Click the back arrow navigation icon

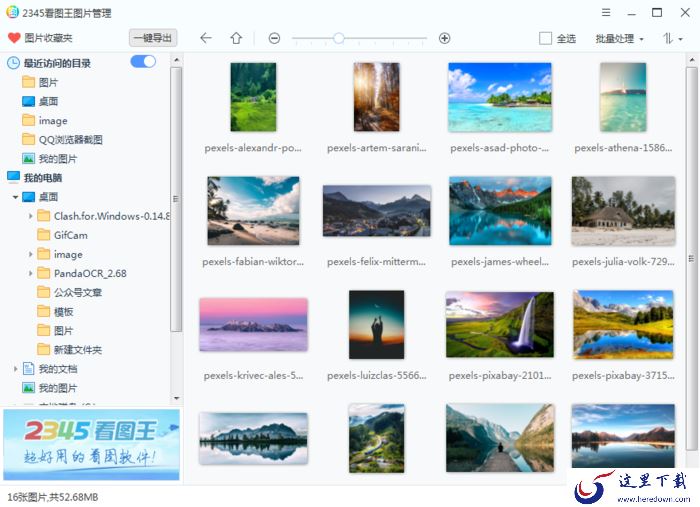(x=205, y=38)
